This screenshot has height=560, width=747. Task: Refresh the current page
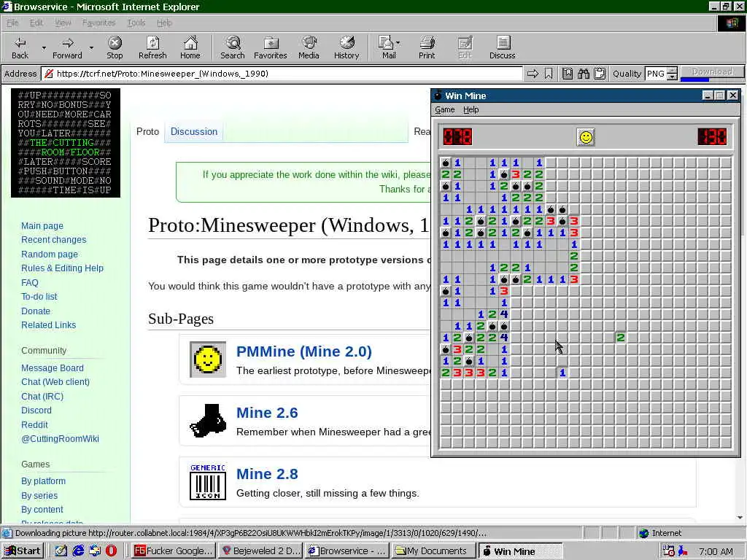coord(152,47)
